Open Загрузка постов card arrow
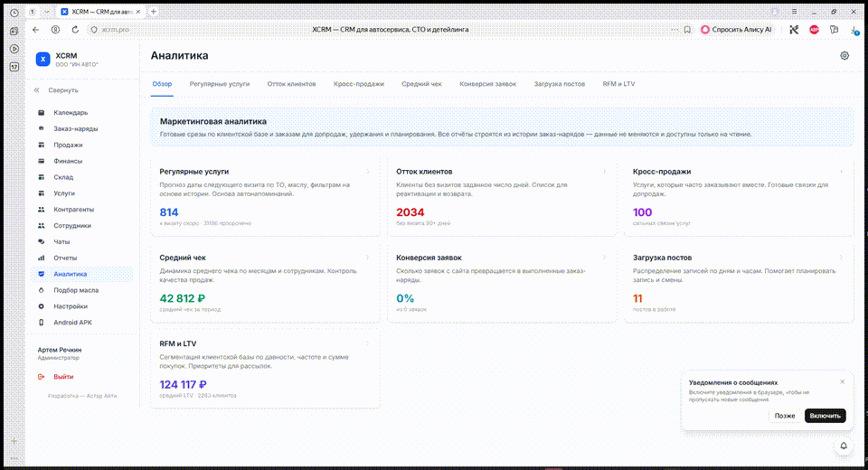Screen dimensions: 868x470 (x=841, y=258)
